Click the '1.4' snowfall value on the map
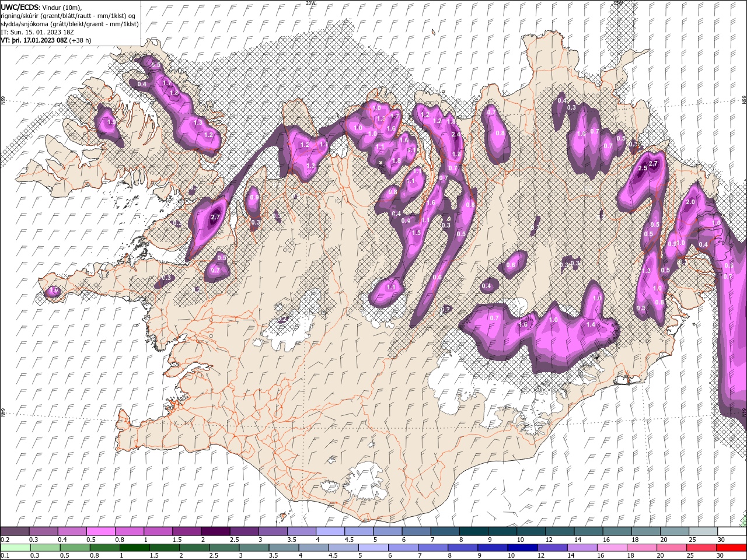747x560 pixels. point(591,324)
